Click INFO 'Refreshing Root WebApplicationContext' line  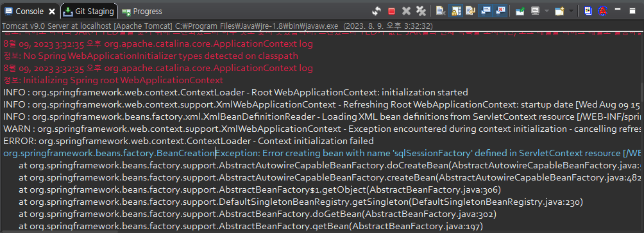pos(321,104)
